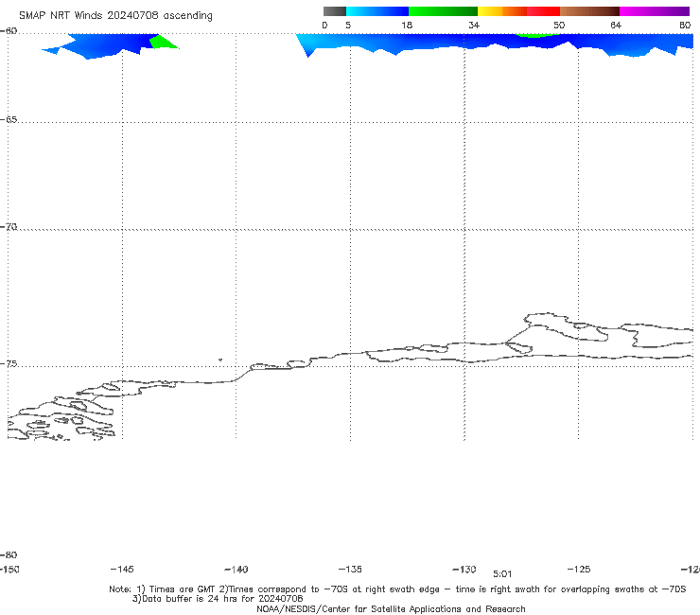Click the latitude label '-70'
Image resolution: width=700 pixels, height=615 pixels.
point(9,227)
